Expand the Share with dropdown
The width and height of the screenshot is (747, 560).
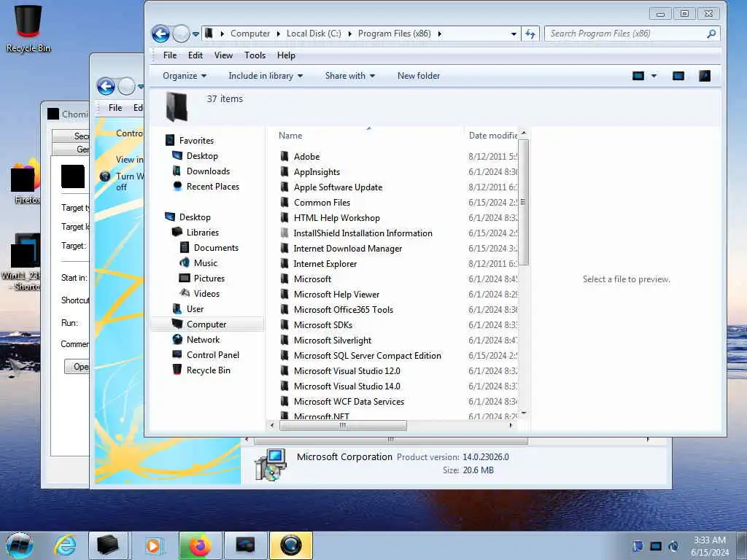pos(349,76)
